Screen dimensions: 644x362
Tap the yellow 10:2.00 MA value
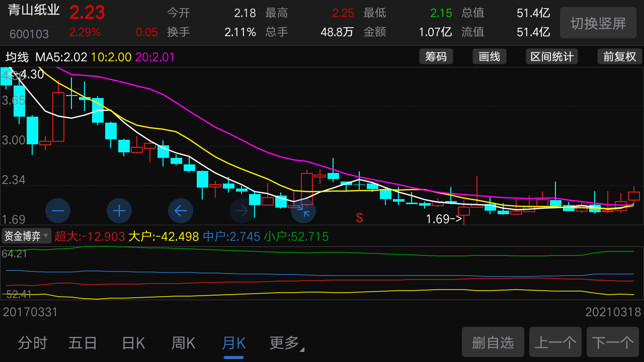coord(111,57)
